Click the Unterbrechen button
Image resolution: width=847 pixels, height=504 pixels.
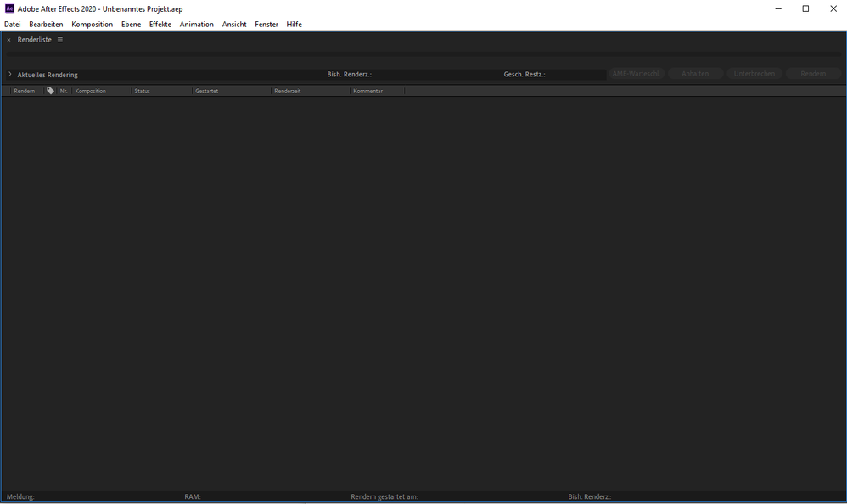(x=754, y=74)
